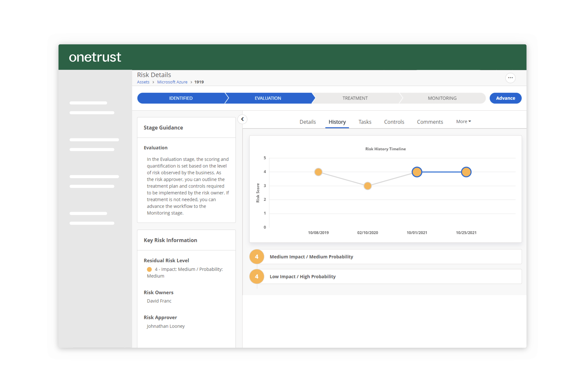Click the 1919 breadcrumb item
This screenshot has height=392, width=585.
(x=199, y=82)
